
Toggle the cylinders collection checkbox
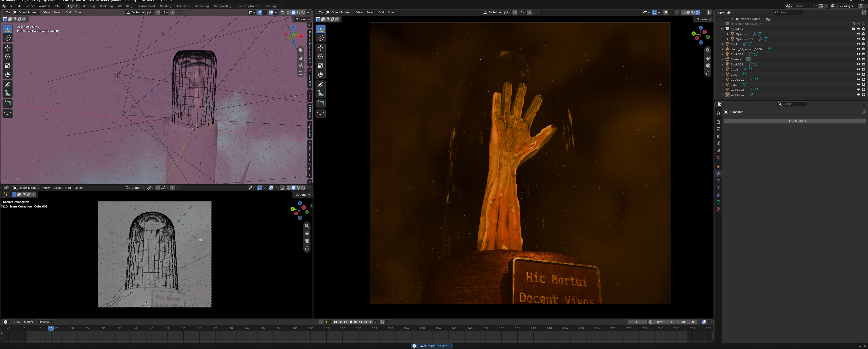tap(853, 29)
